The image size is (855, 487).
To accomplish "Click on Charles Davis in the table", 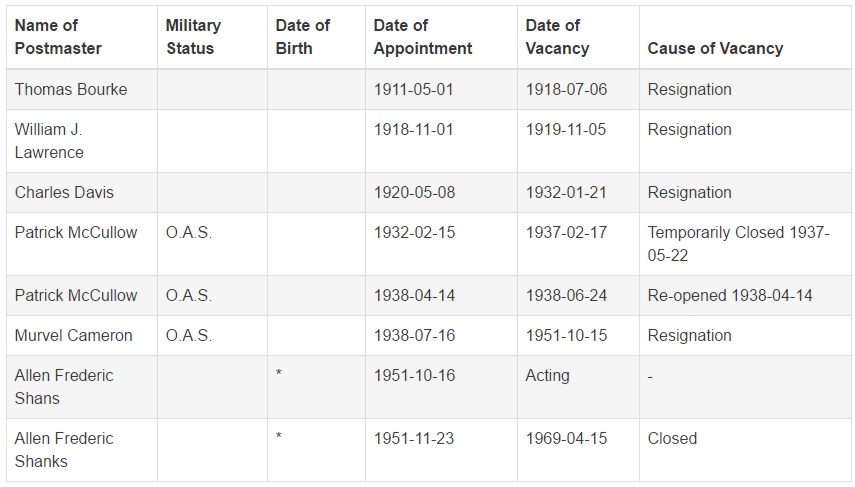I will coord(64,193).
